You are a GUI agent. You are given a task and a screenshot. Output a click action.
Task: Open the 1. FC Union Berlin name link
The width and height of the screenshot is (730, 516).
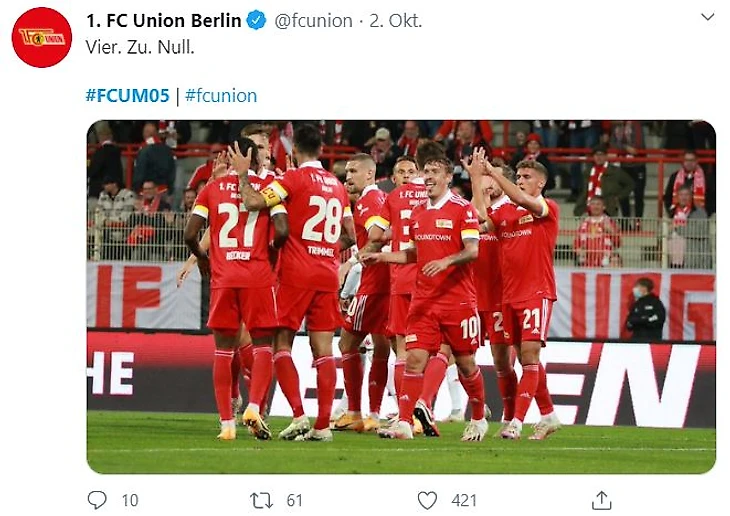164,21
